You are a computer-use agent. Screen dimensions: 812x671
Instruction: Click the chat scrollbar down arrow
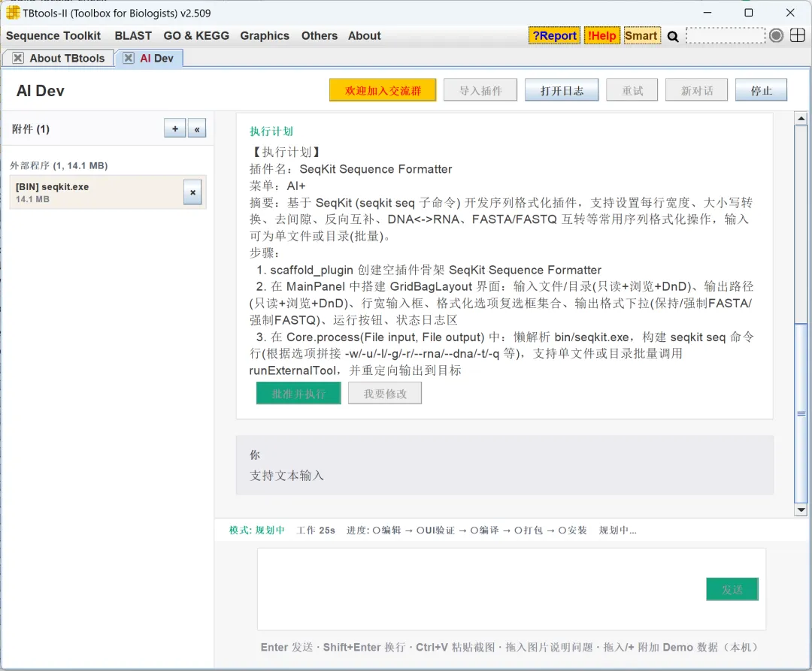coord(801,509)
